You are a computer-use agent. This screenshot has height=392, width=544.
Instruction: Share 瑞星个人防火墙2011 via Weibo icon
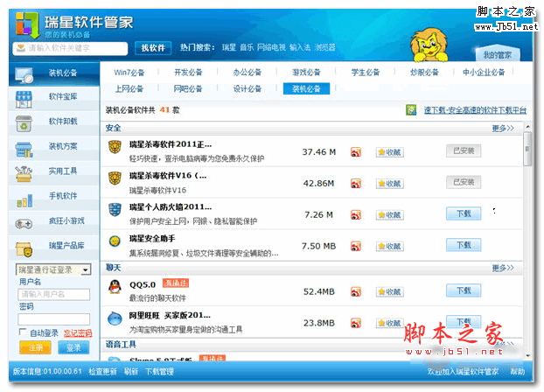point(356,215)
